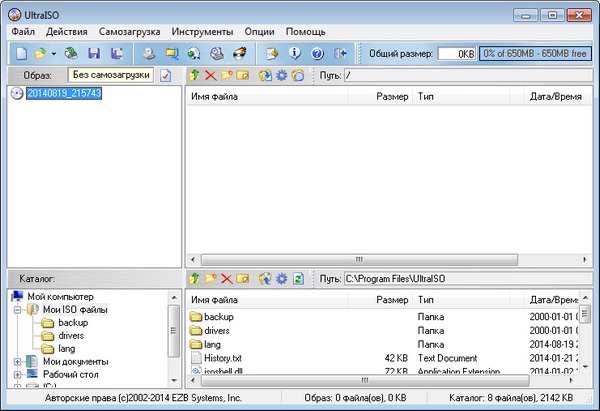The height and width of the screenshot is (411, 600).
Task: Click the New image toolbar icon
Action: pos(22,53)
